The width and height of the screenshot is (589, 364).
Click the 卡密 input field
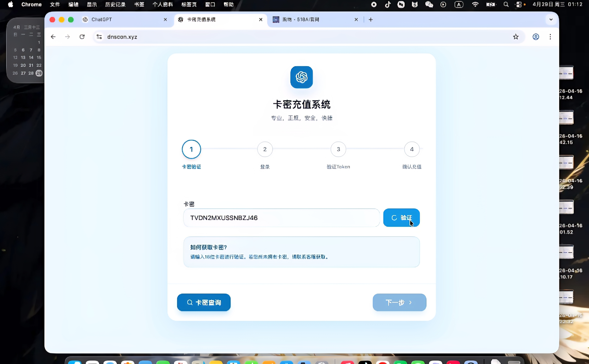(x=281, y=218)
